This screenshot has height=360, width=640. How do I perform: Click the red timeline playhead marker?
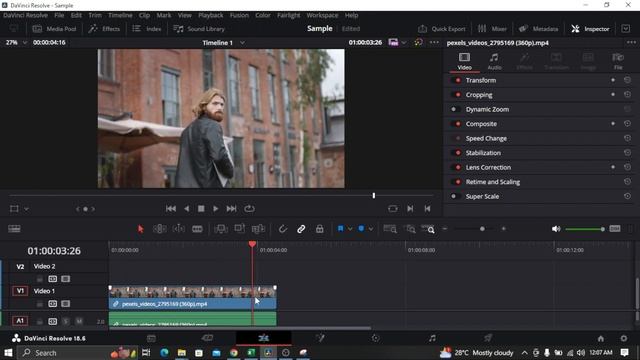pos(252,244)
